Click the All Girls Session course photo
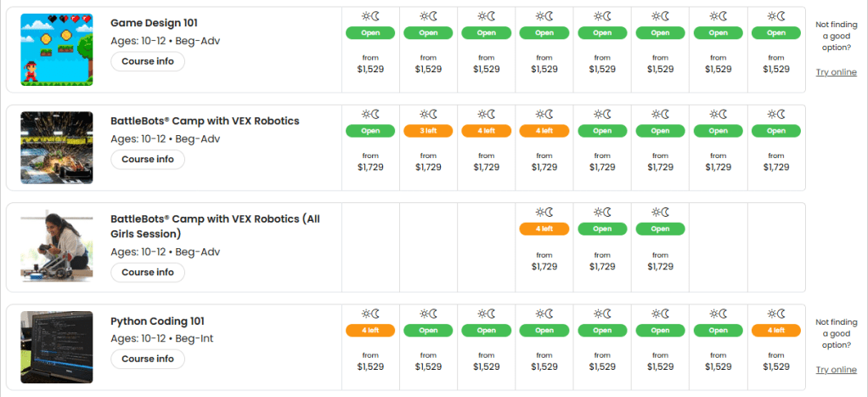The image size is (868, 397). pyautogui.click(x=57, y=247)
